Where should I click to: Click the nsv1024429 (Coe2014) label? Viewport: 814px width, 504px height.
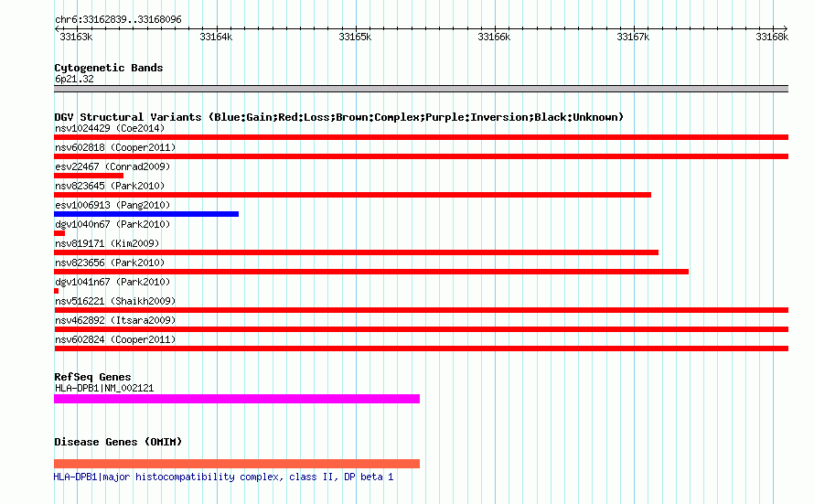110,128
